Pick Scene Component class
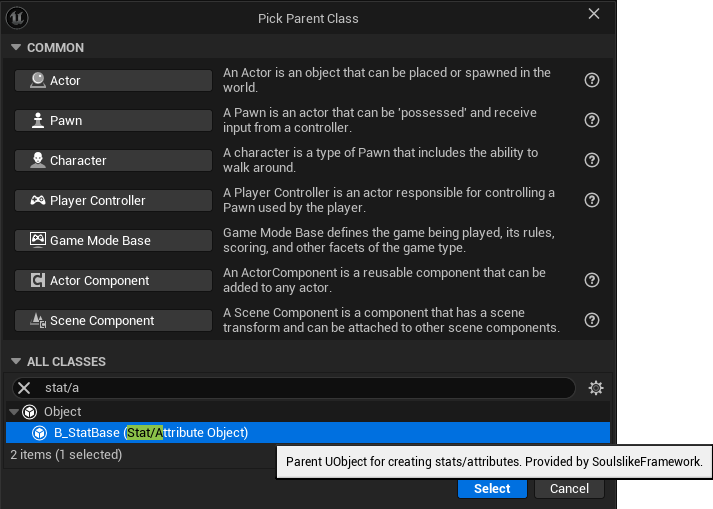Image resolution: width=713 pixels, height=509 pixels. 113,321
